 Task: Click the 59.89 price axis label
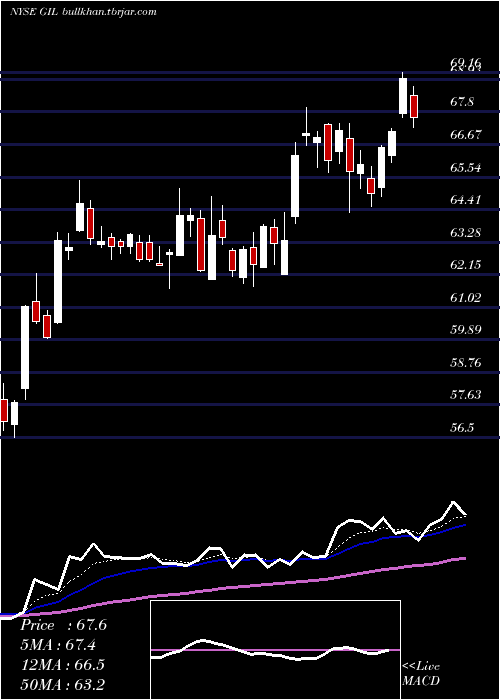pos(466,330)
